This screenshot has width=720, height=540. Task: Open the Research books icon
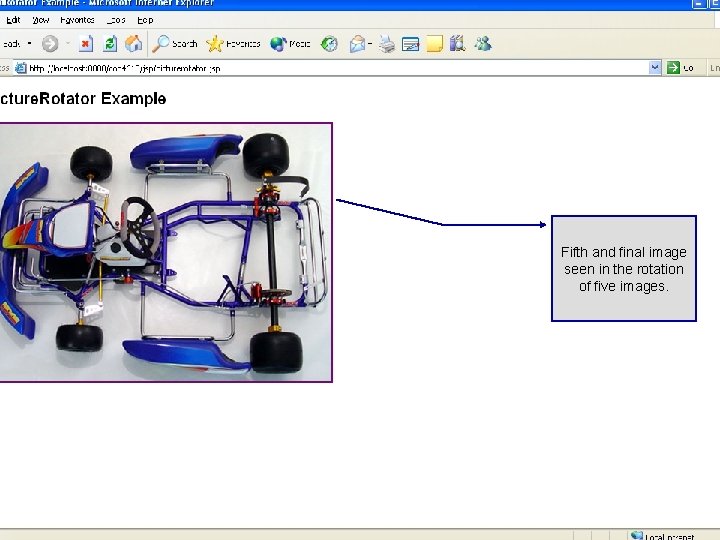coord(458,44)
